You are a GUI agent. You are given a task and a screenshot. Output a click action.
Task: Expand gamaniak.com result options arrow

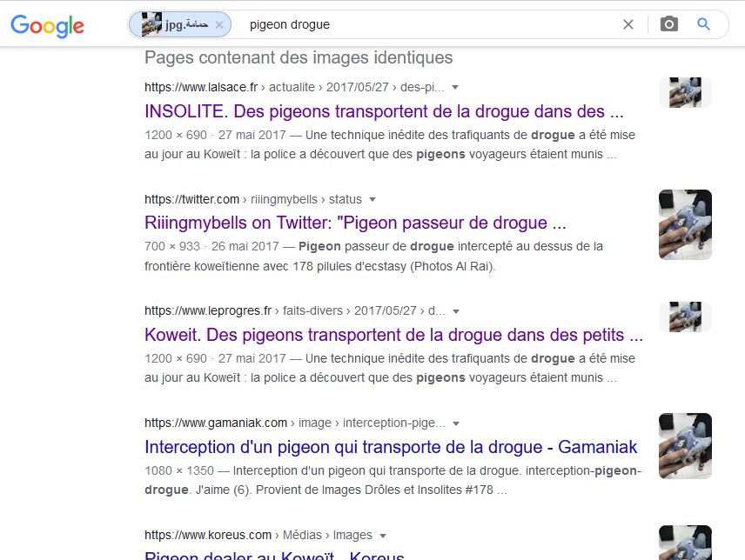(456, 423)
